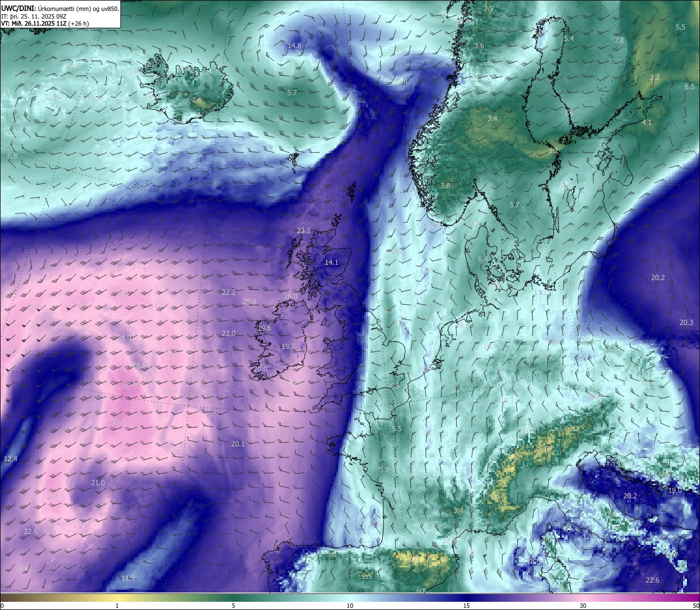Screen dimensions: 700x610
Task: Click the 12.4 value label
Action: point(10,458)
